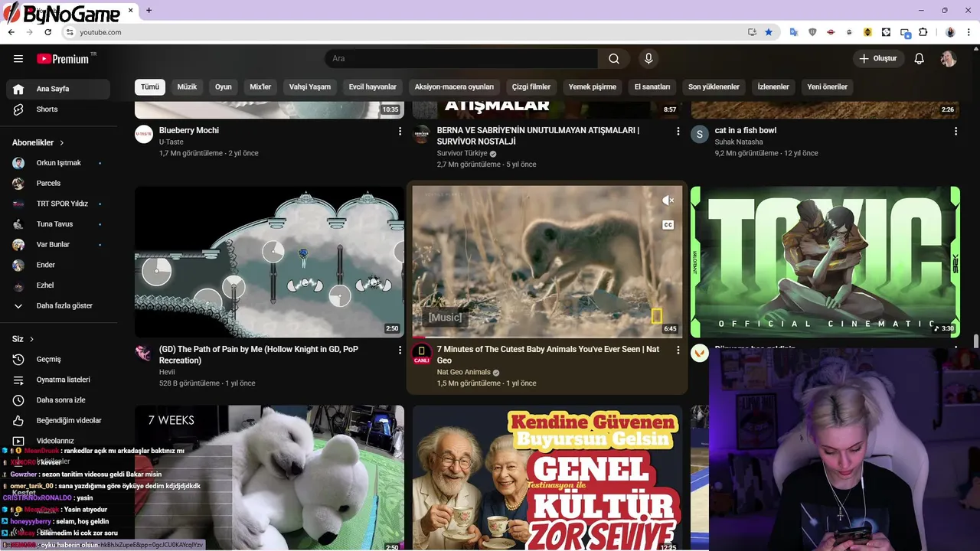Open the 7 WEEKS polar bear thumbnail

click(269, 478)
